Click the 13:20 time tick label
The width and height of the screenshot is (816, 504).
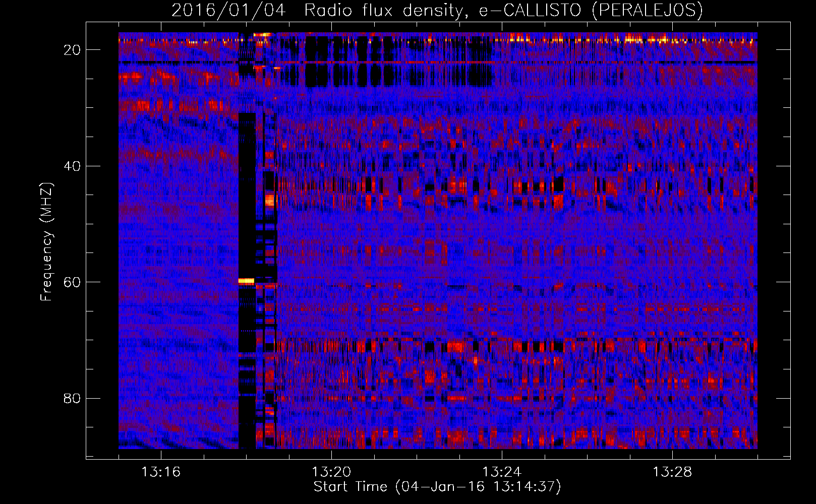tap(331, 472)
